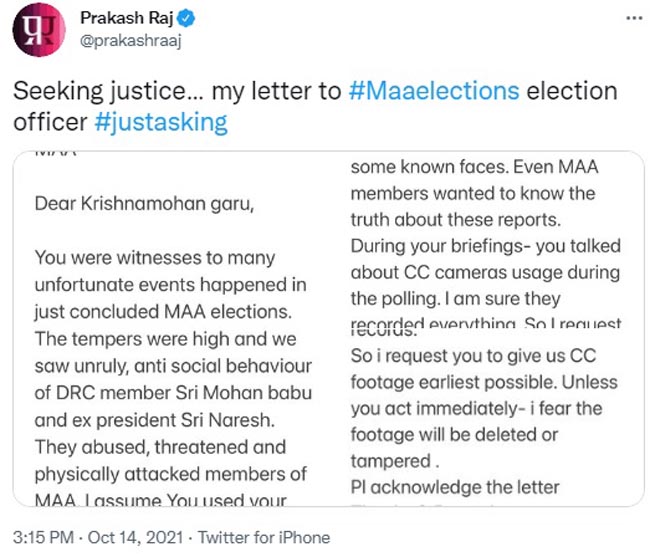Click the 3:15 PM timestamp
Viewport: 650px width, 557px height.
coord(41,537)
